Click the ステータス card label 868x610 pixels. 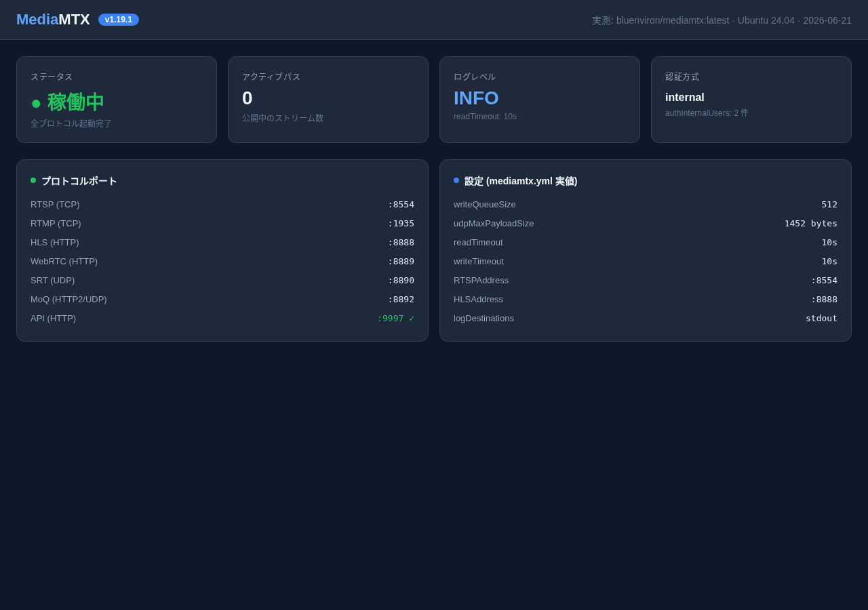pyautogui.click(x=52, y=77)
